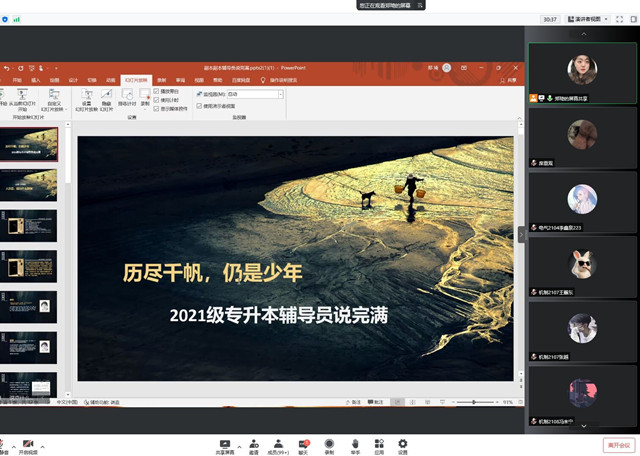Toggle the Use Timings checkbox
Viewport: 640px width, 456px height.
(x=156, y=100)
